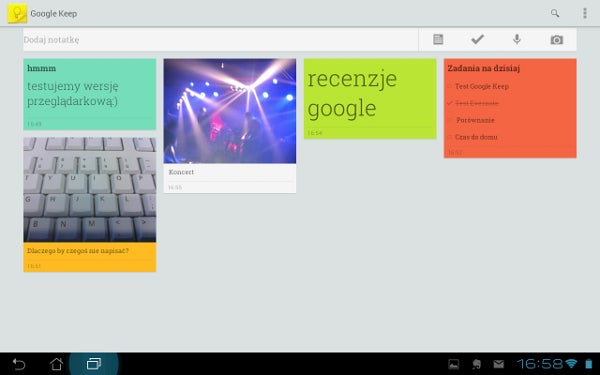Tap the Wi-Fi signal icon

point(571,364)
